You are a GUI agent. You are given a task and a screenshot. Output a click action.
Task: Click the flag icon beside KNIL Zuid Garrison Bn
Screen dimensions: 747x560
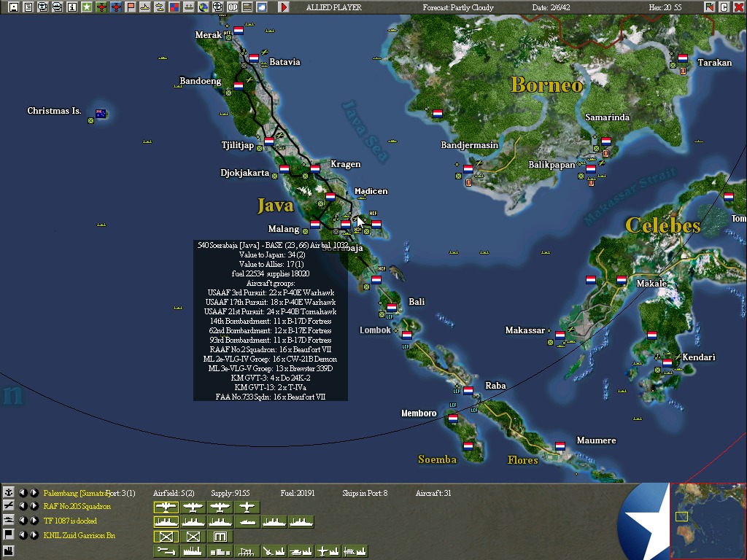click(x=9, y=534)
